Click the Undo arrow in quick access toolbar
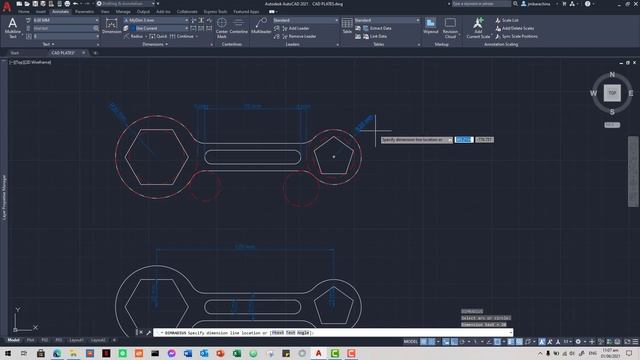640x360 pixels. tap(76, 4)
